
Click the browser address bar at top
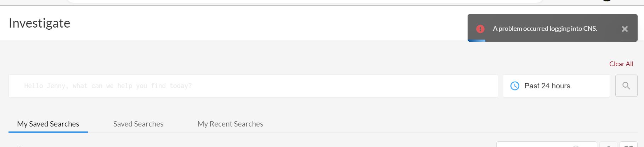(x=305, y=1)
